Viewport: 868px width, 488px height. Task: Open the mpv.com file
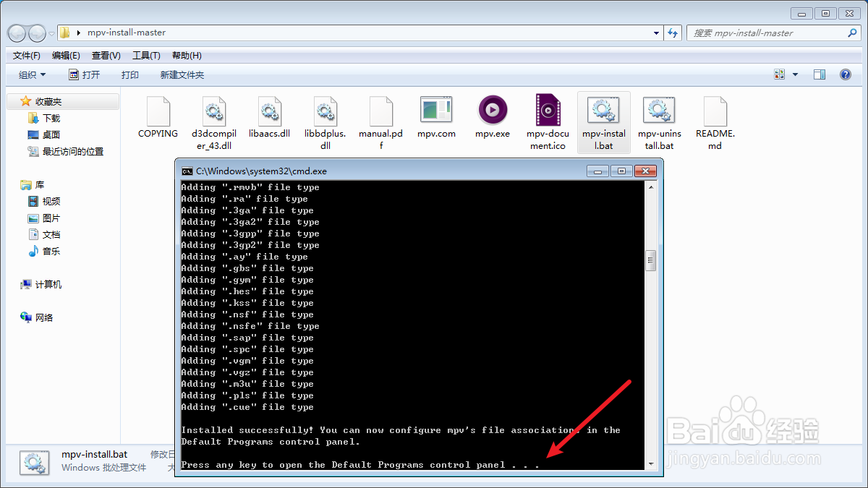pos(436,116)
